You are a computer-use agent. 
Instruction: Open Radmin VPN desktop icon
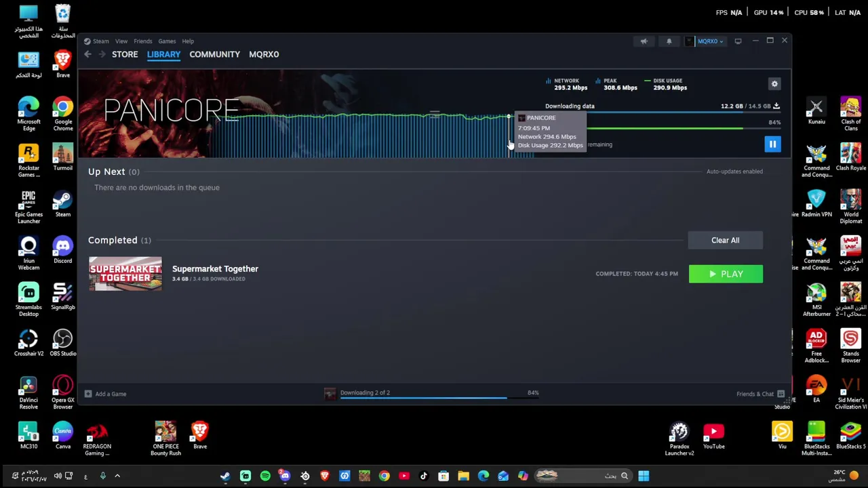pyautogui.click(x=816, y=203)
